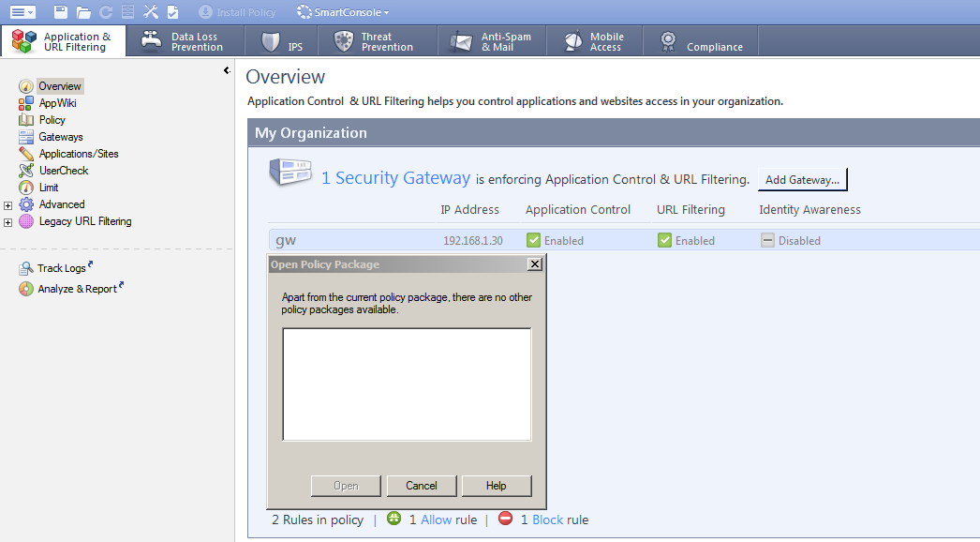Click the Verify Policy document-check icon
The height and width of the screenshot is (542, 980).
pyautogui.click(x=173, y=12)
